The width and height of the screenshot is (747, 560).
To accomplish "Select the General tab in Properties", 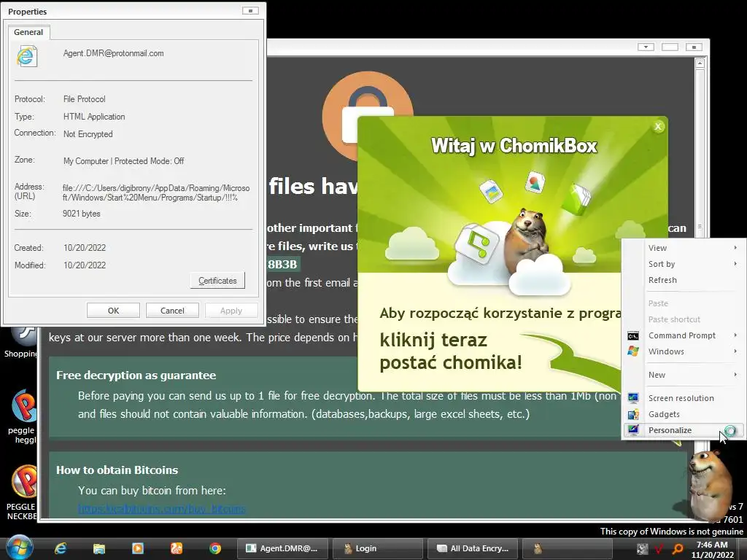I will click(x=28, y=32).
